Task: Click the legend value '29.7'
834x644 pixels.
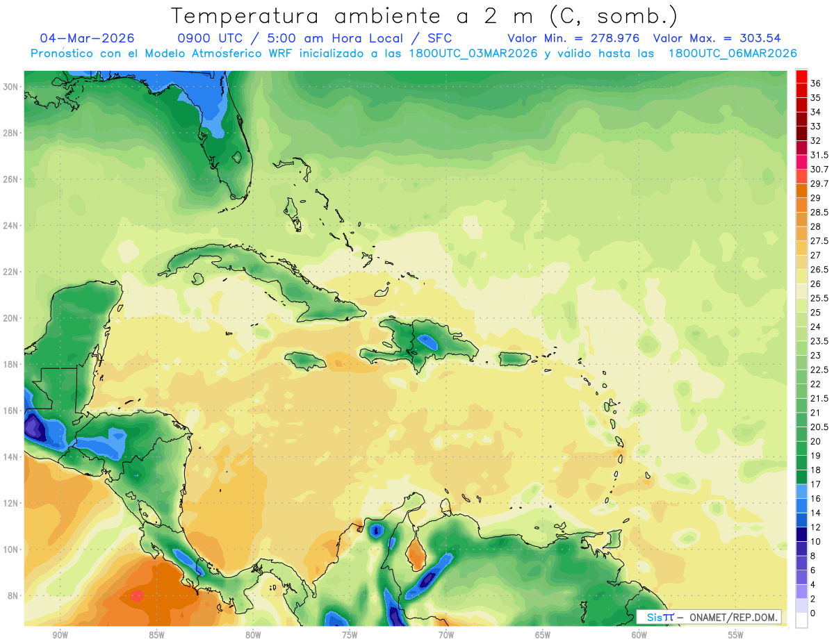Action: tap(819, 184)
